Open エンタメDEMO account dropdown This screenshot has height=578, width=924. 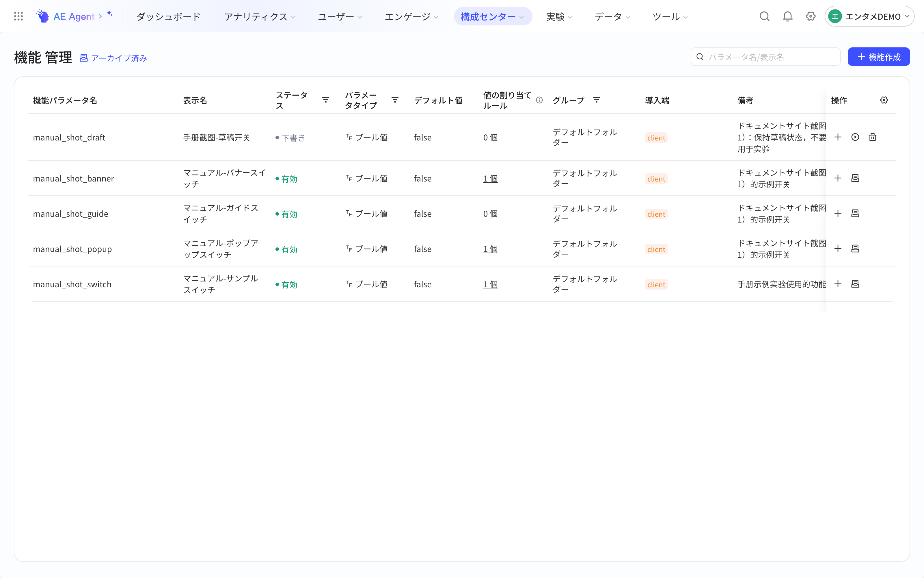(x=869, y=16)
